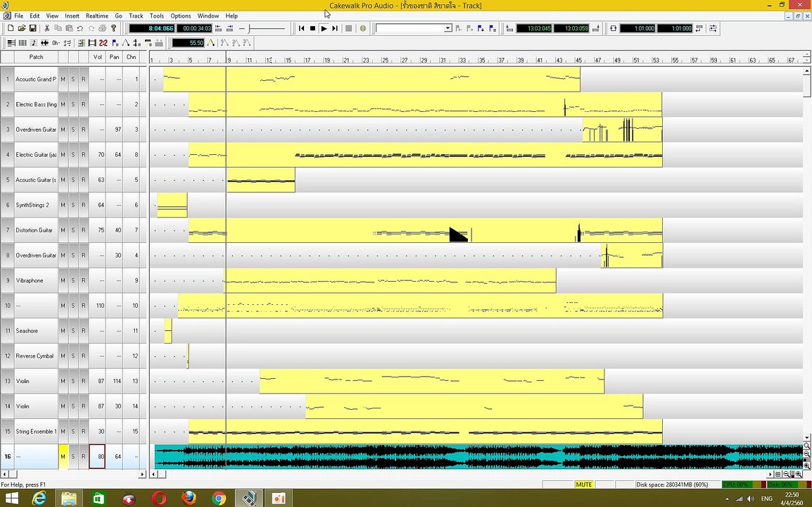
Task: Mute track 7 Distortion Guitar
Action: pos(63,230)
